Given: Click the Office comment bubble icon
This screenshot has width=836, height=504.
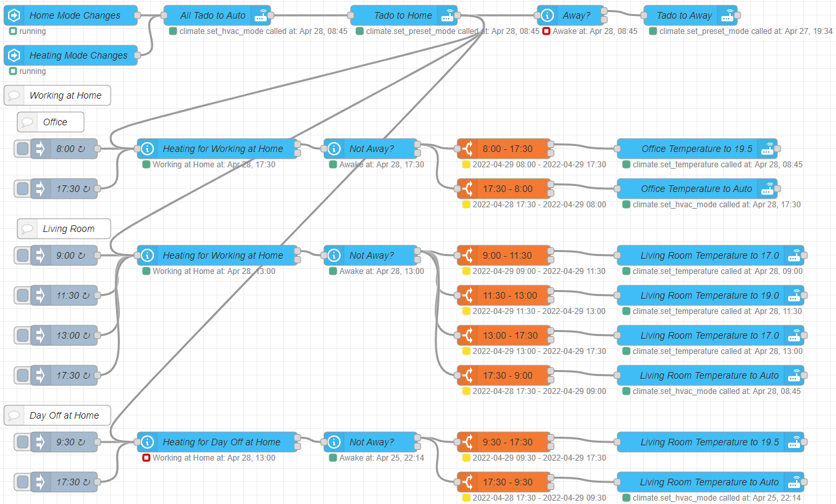Looking at the screenshot, I should click(x=27, y=122).
